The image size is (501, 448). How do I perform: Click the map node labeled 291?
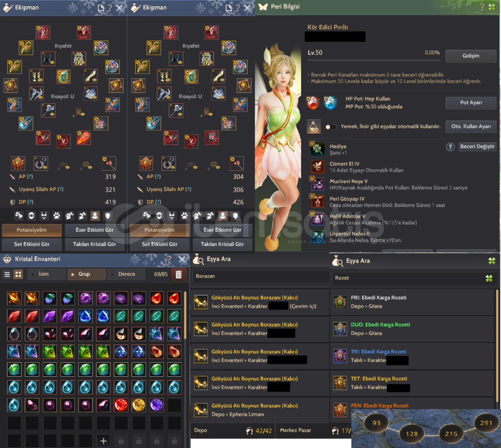(486, 423)
